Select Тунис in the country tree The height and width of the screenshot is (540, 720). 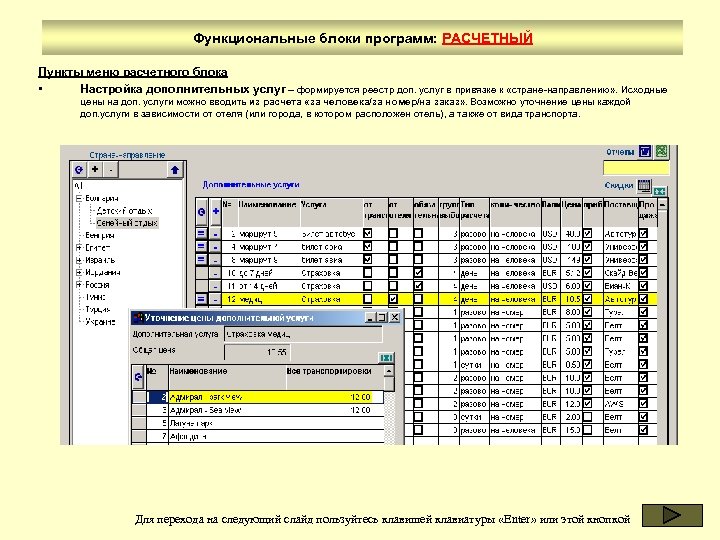96,297
